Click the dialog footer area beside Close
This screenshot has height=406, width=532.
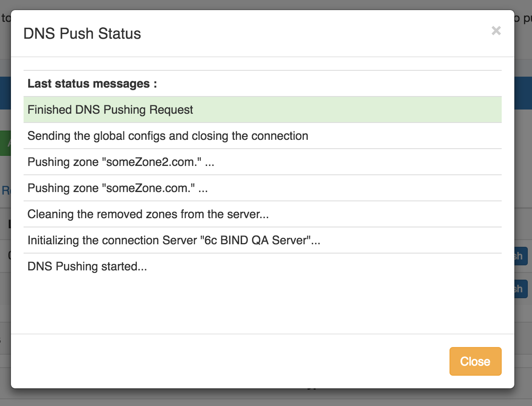pyautogui.click(x=210, y=361)
